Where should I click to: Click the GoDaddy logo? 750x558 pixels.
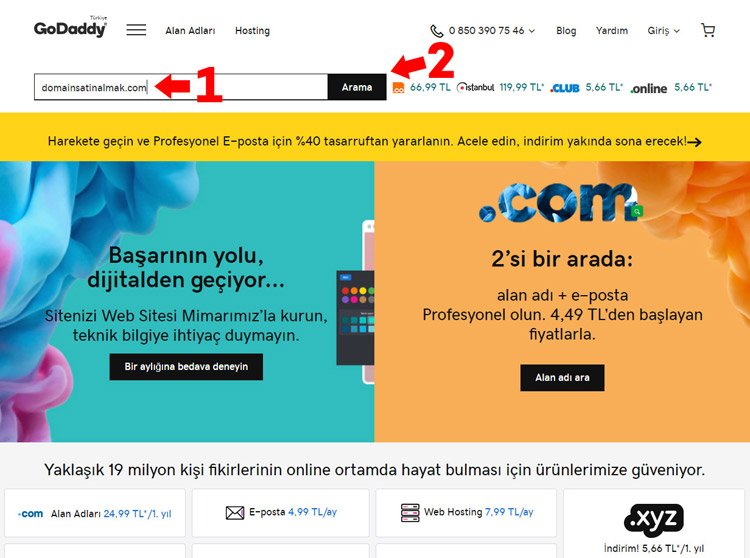pos(70,27)
